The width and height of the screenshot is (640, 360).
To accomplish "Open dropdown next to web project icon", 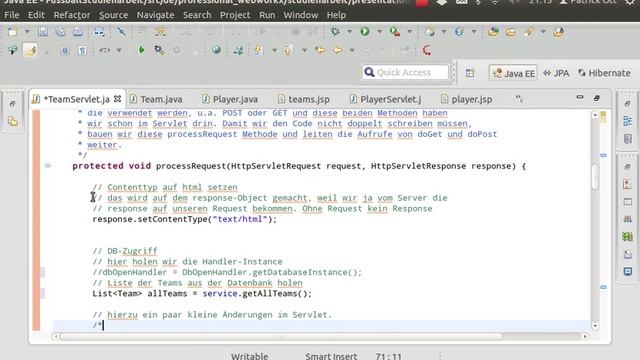I will [444, 32].
